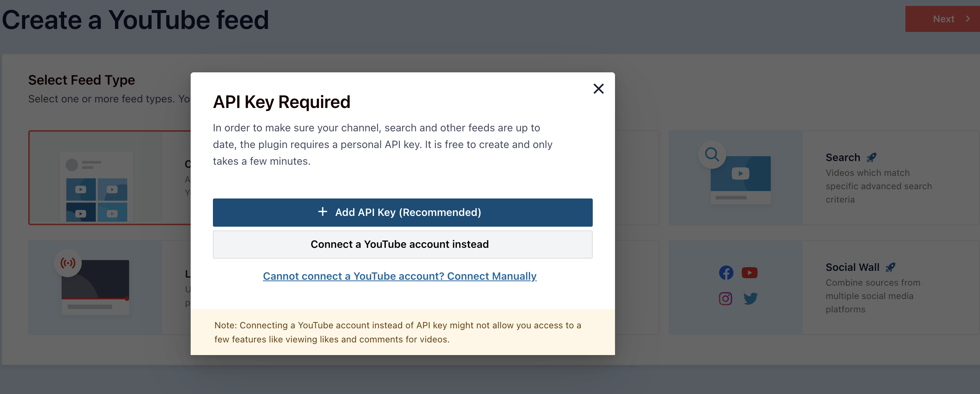Click the Create a YouTube feed heading

[135, 20]
